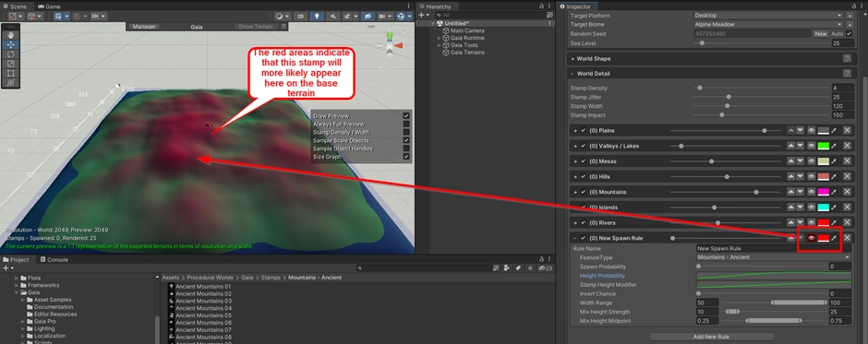The height and width of the screenshot is (344, 868).
Task: Toggle 2D view mode in Scene
Action: coord(301,17)
